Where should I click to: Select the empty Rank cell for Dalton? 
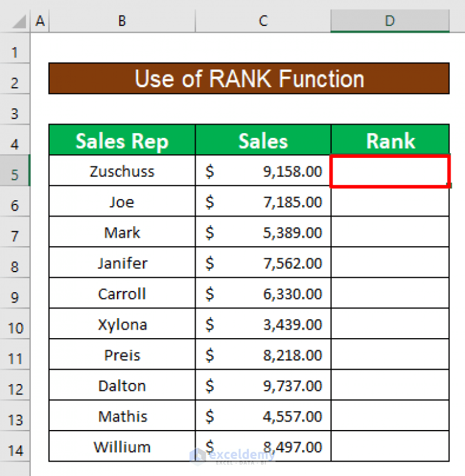[390, 385]
